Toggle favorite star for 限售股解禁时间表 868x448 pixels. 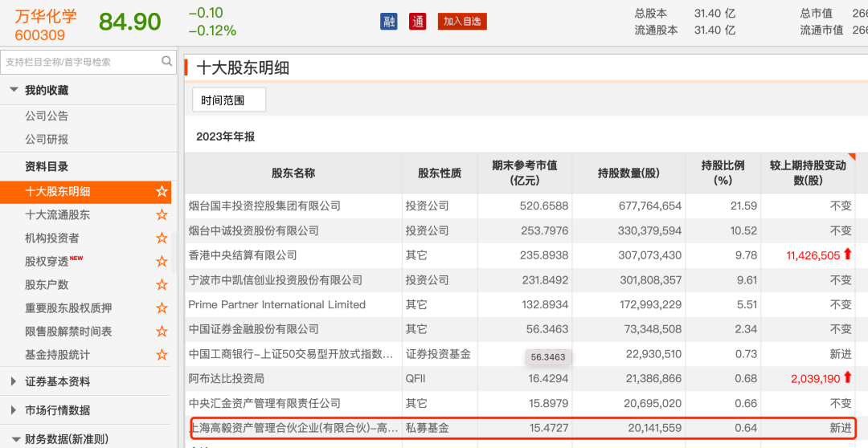point(162,332)
